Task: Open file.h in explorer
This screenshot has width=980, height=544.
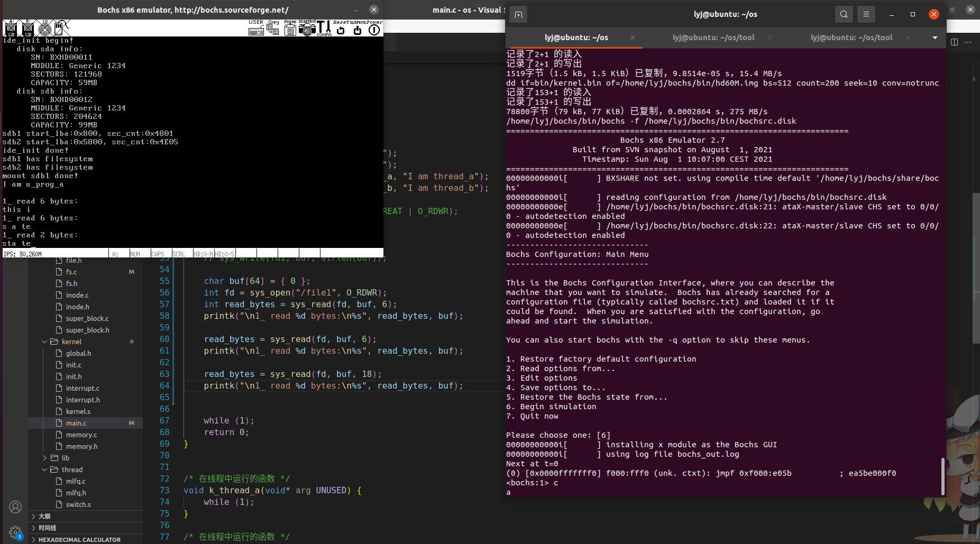Action: click(74, 261)
